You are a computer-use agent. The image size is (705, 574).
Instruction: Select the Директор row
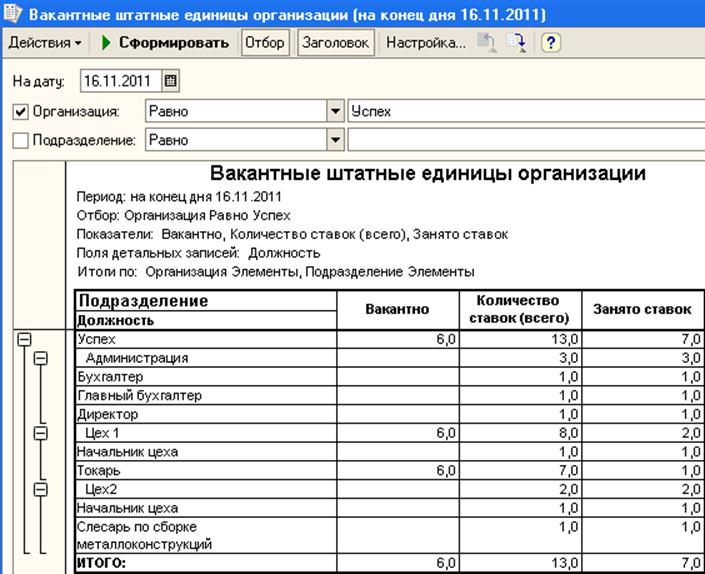(x=206, y=414)
